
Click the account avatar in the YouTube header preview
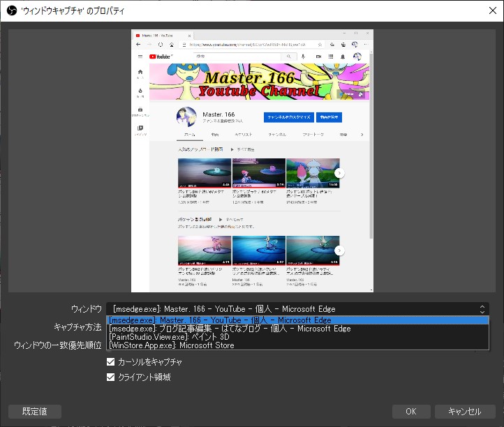(357, 57)
